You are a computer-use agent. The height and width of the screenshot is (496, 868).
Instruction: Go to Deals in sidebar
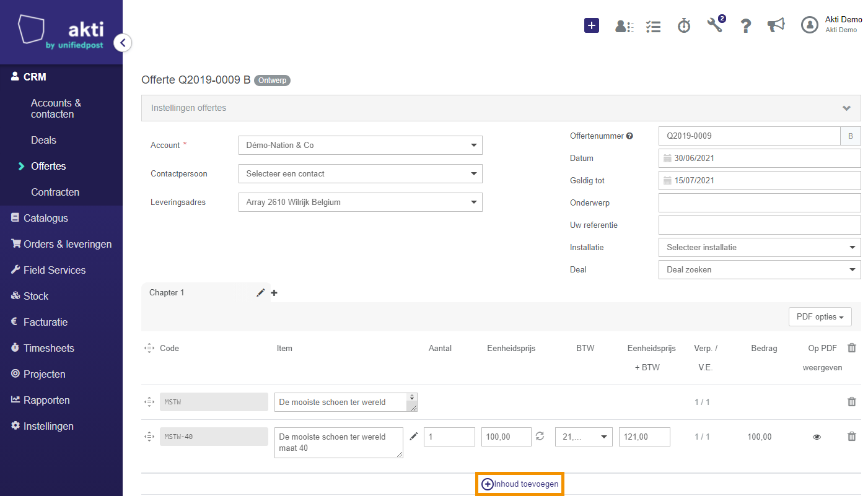coord(43,141)
